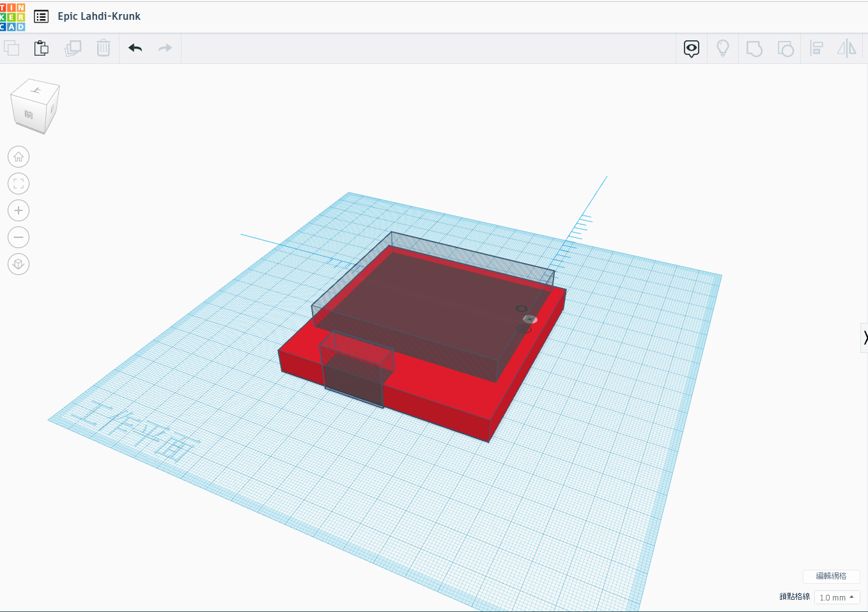Screen dimensions: 868x612
Task: Click the Ungroup shapes icon
Action: [786, 49]
